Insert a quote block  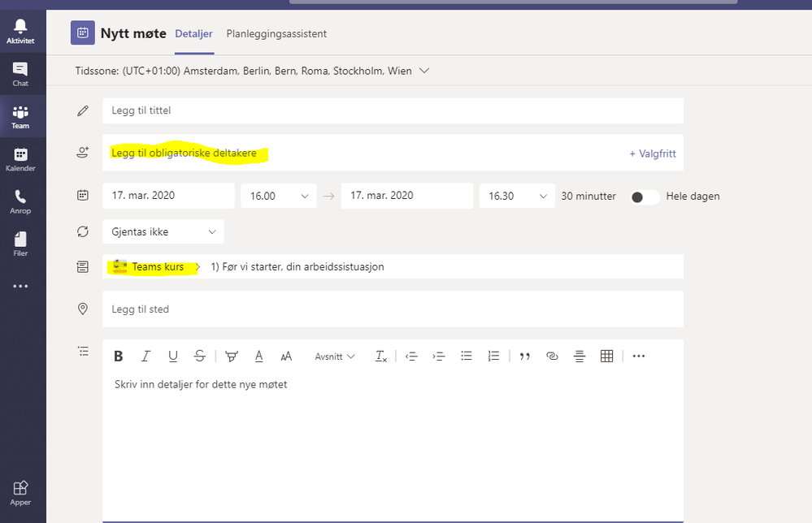tap(524, 356)
